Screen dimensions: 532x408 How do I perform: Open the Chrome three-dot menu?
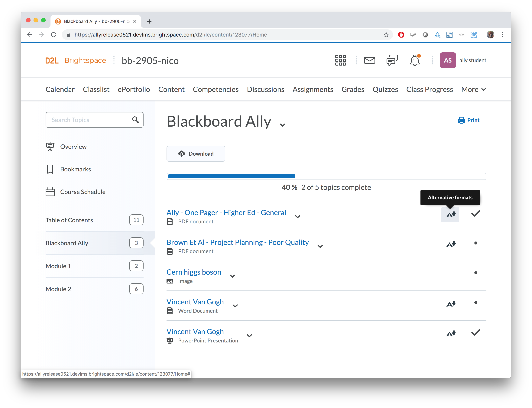tap(502, 35)
